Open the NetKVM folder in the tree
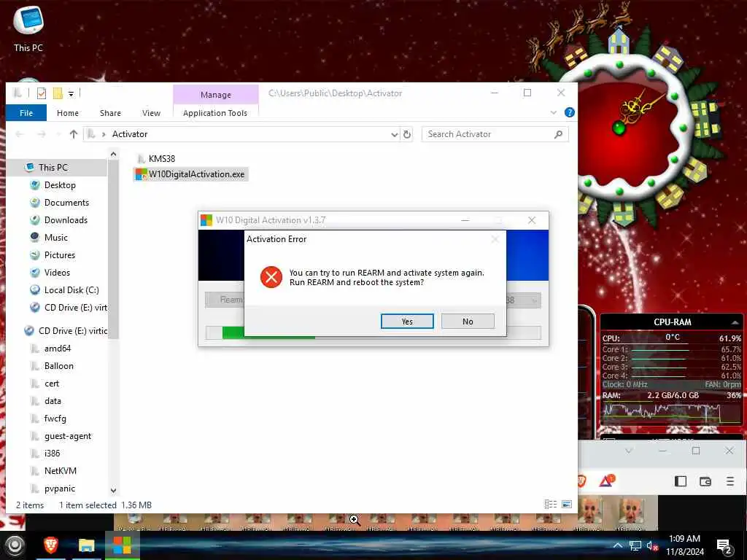 click(x=60, y=471)
